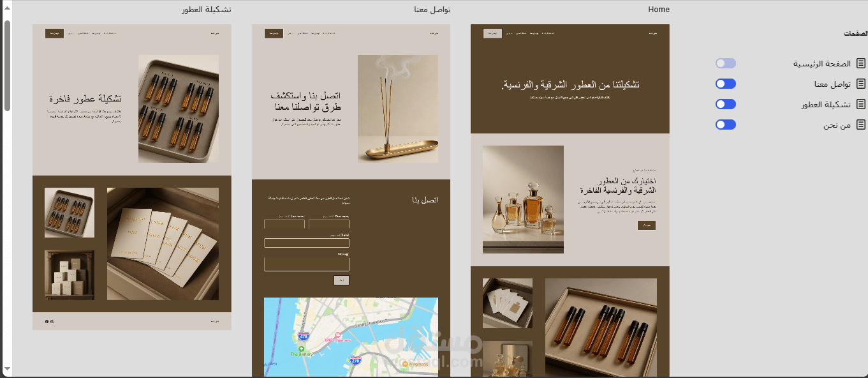Screen dimensions: 868x378
Task: Click the nav button in تشكيلة العطور preview header
Action: (54, 33)
